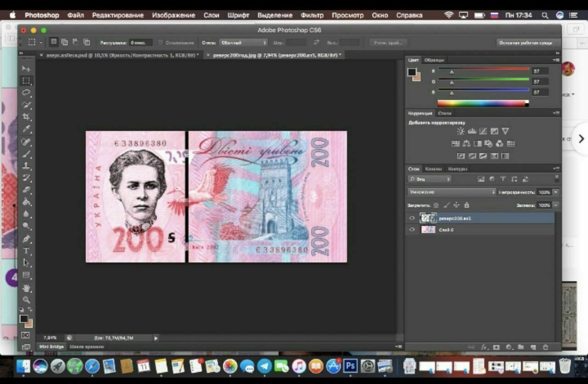
Task: Choose Intersect with selection mode
Action: tap(86, 42)
